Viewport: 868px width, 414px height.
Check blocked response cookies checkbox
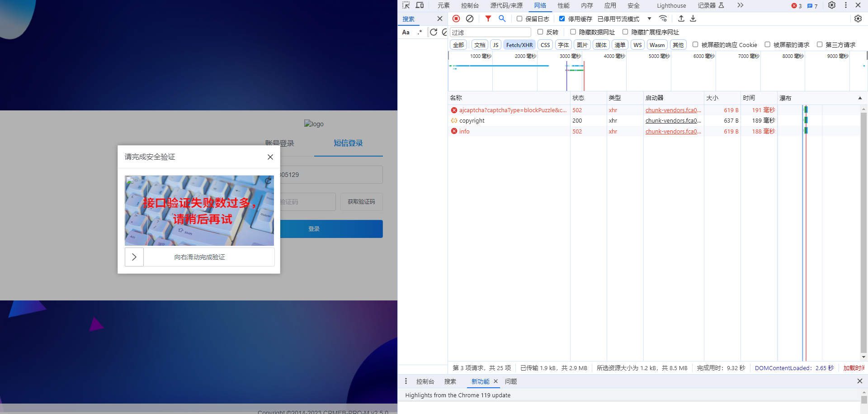click(695, 44)
